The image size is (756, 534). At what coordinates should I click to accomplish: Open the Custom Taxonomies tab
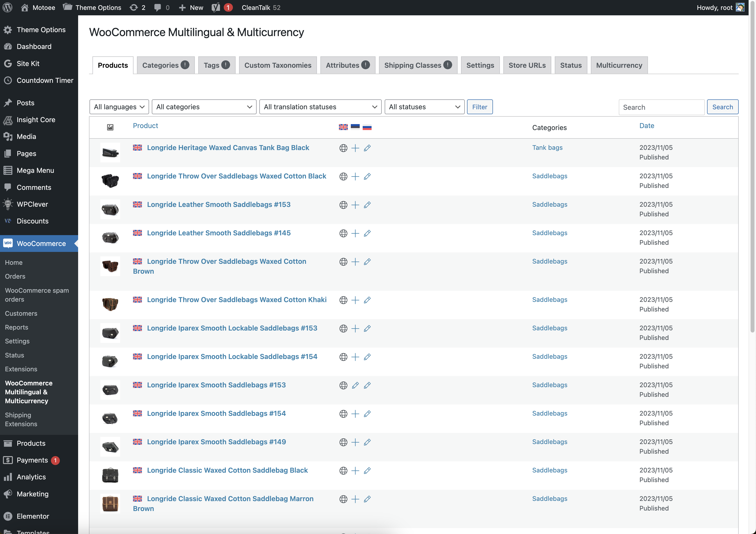[x=278, y=65]
